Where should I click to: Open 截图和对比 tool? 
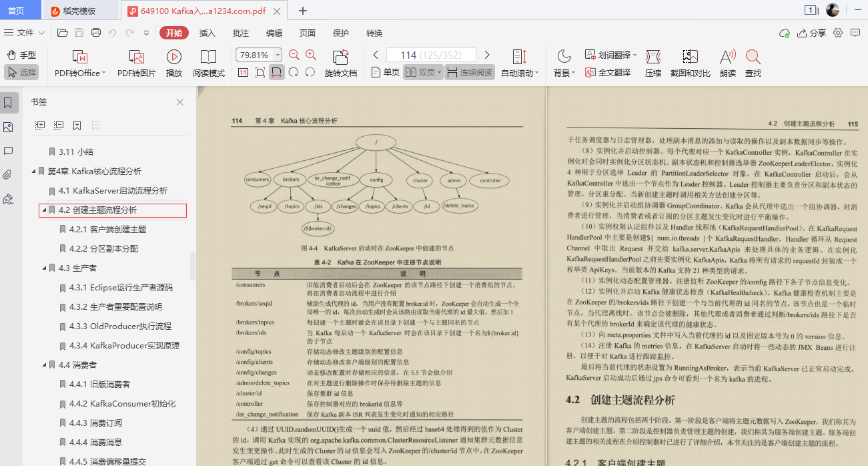690,64
